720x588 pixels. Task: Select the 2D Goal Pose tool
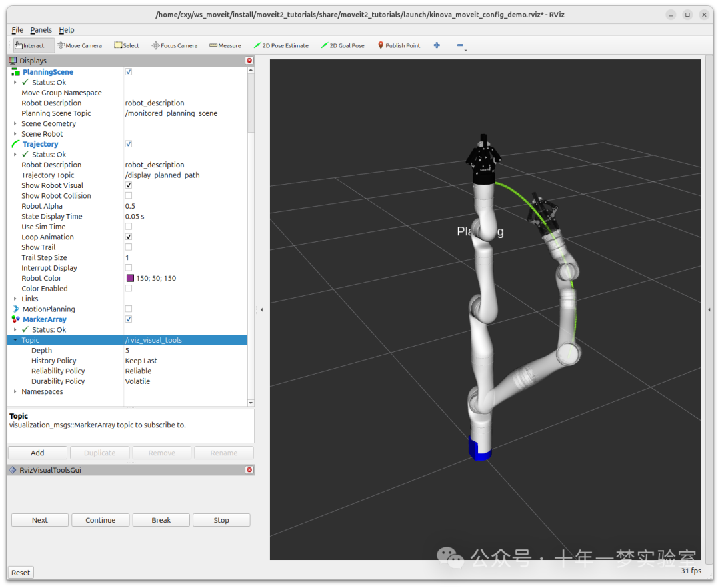tap(343, 45)
